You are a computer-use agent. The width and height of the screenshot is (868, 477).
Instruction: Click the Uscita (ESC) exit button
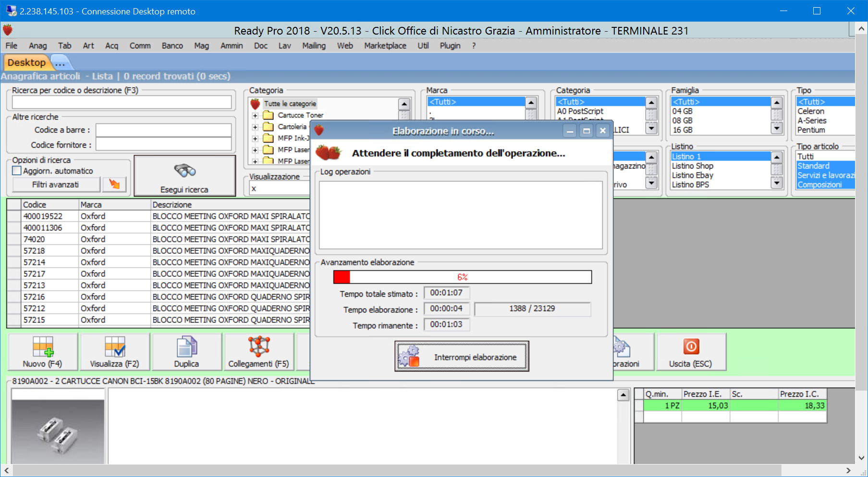point(691,352)
